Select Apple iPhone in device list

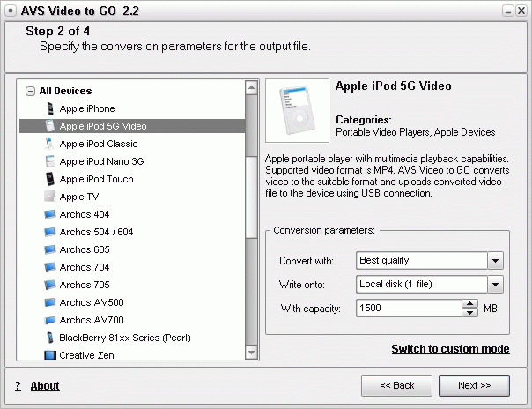click(x=132, y=108)
